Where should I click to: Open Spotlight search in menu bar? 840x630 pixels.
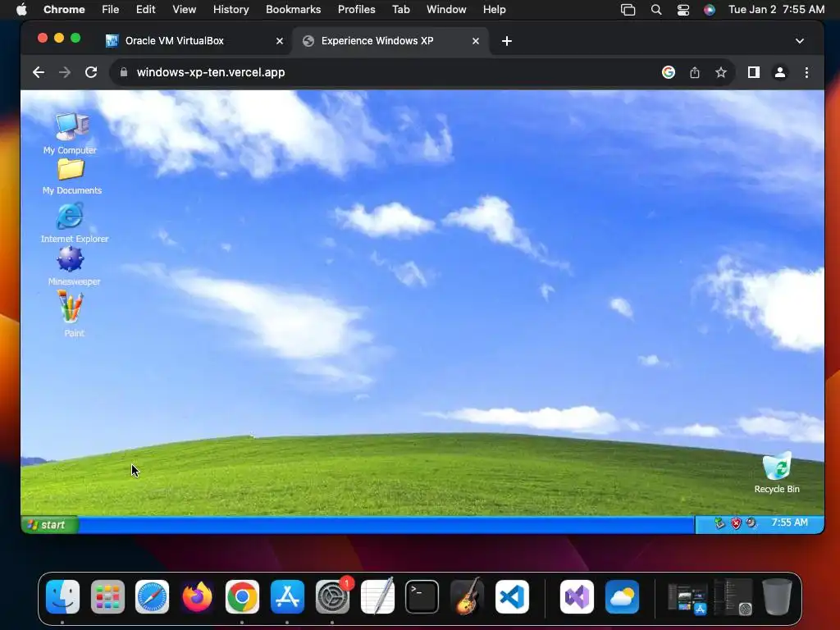(x=655, y=10)
